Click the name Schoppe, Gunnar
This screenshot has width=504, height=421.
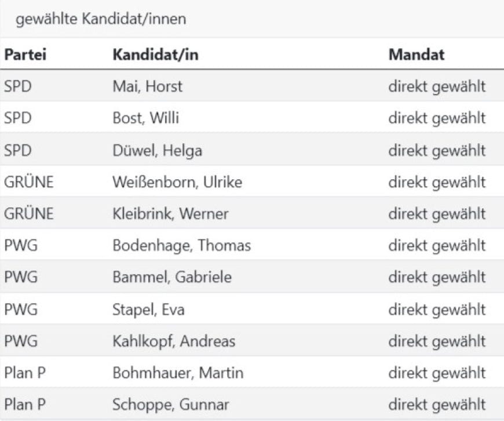pos(170,405)
